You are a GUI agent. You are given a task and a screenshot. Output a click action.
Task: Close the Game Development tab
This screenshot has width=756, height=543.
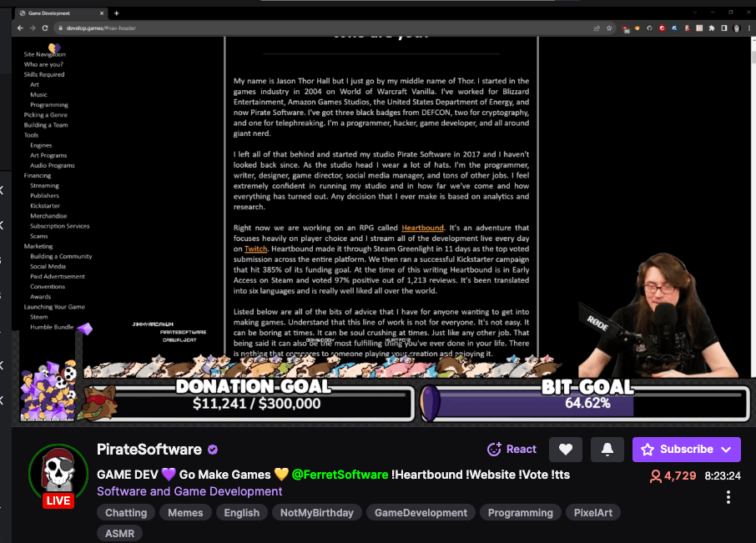click(x=102, y=13)
